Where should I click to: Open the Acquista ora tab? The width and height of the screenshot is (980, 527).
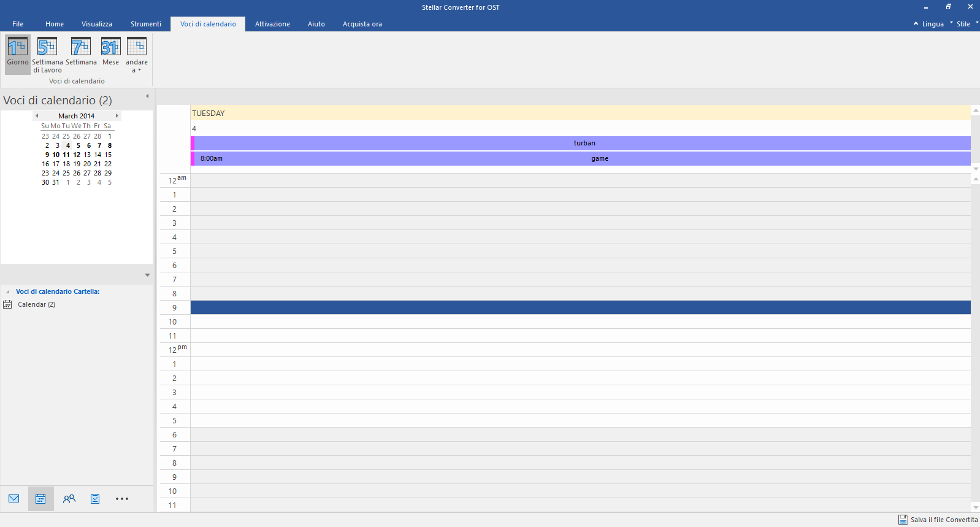[362, 24]
